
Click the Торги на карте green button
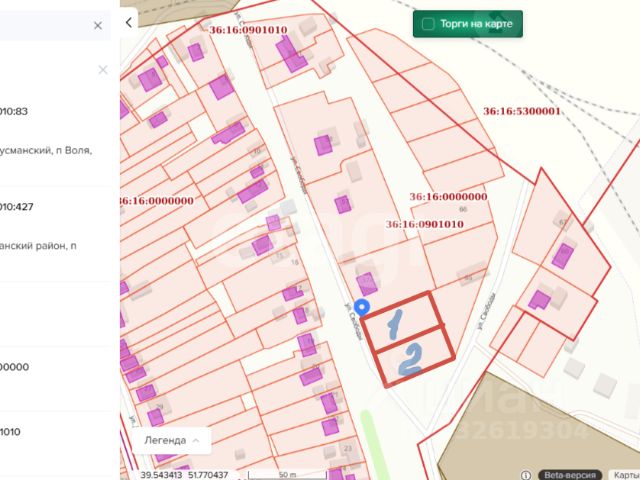(468, 24)
